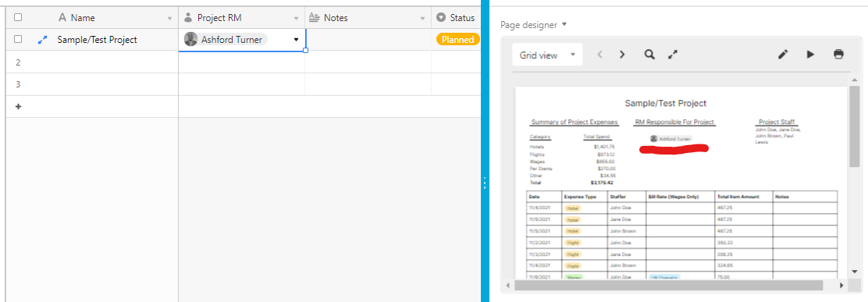This screenshot has width=868, height=302.
Task: Click row number 3 in the grid
Action: [x=18, y=84]
